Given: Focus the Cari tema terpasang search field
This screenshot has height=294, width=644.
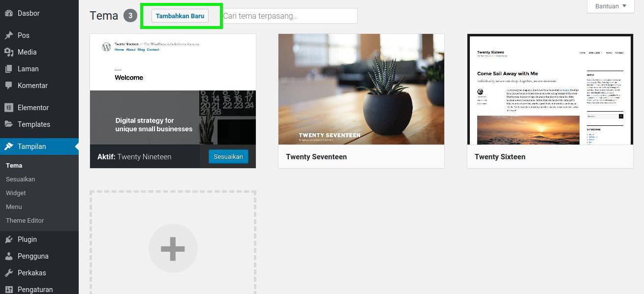Looking at the screenshot, I should (x=289, y=16).
